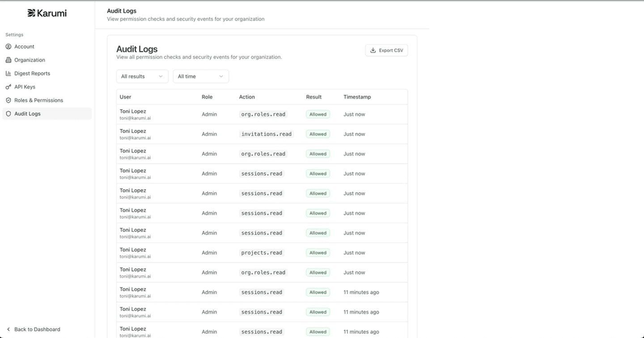Open Organization via its building icon

[8, 60]
